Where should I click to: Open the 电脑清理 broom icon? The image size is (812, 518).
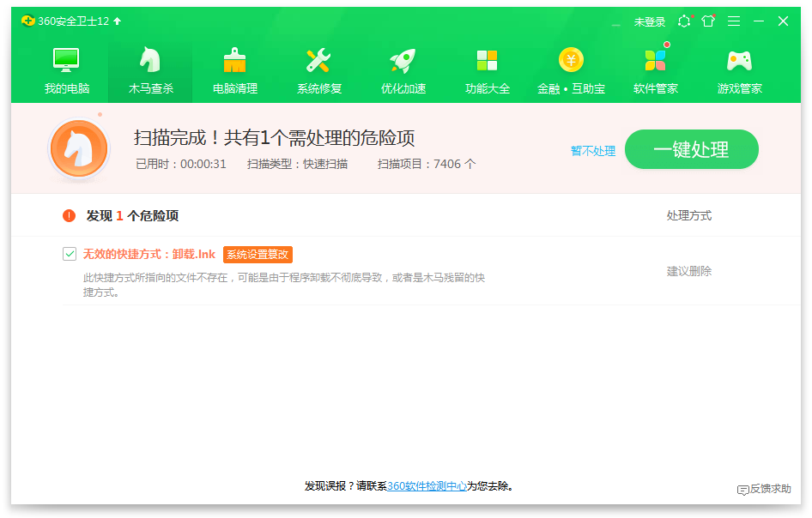tap(234, 60)
